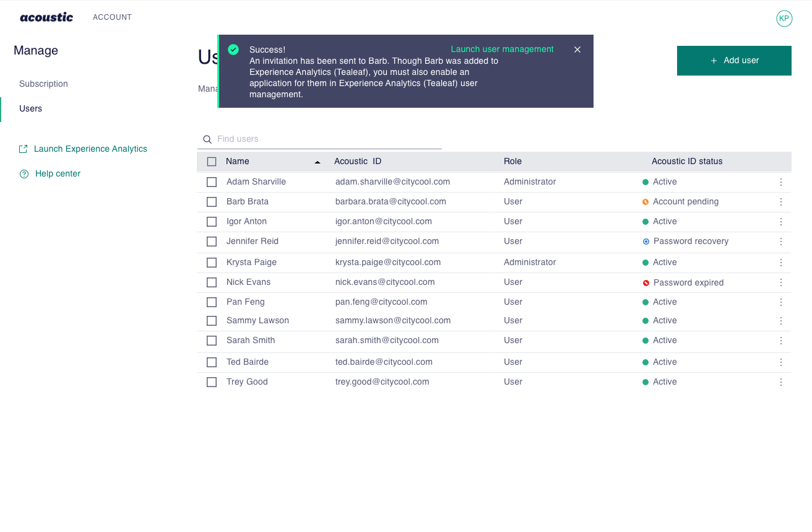Open actions menu for Jennifer Reid
Viewport: 812px width, 532px height.
tap(781, 242)
